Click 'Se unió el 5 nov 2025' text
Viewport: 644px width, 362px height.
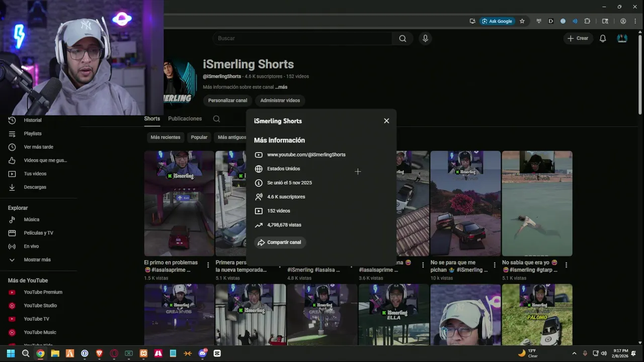[x=289, y=183]
